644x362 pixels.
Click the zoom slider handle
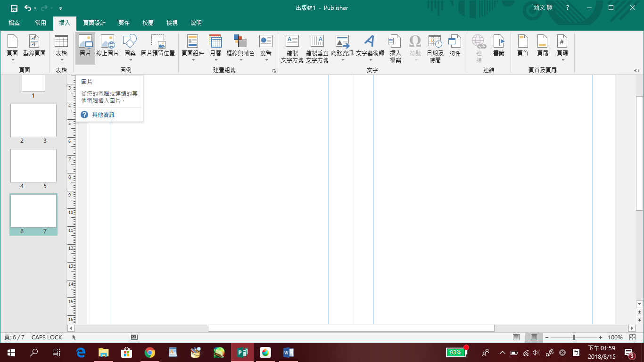click(574, 337)
